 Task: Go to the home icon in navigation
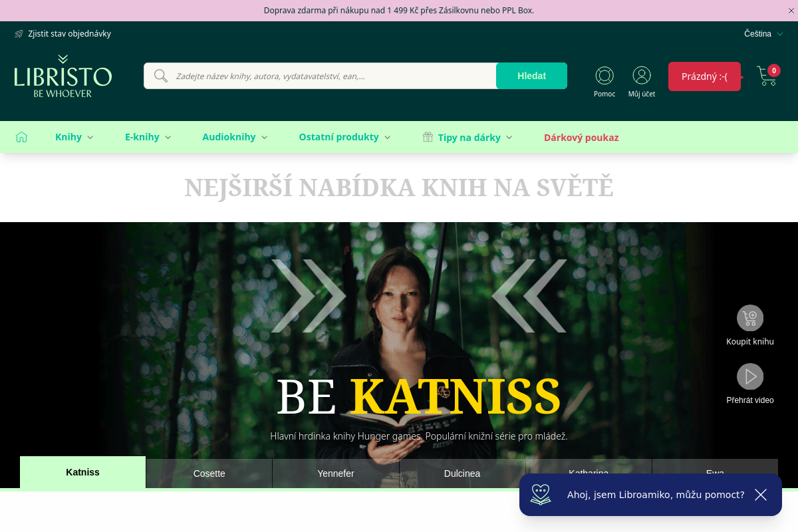tap(22, 137)
